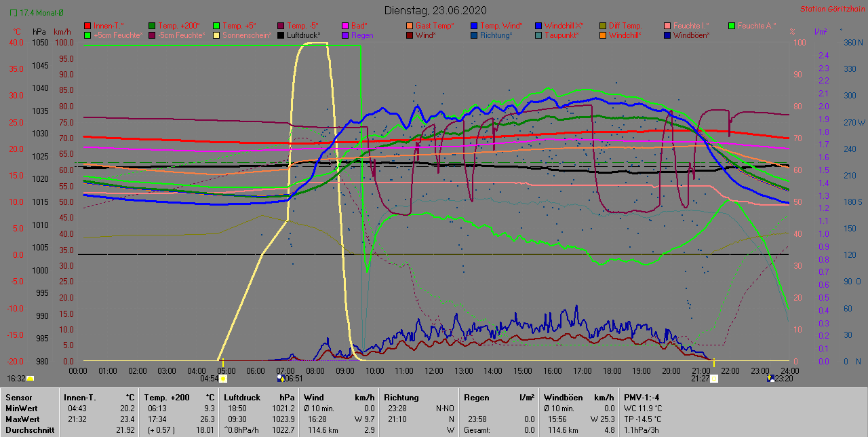Toggle the dark red Wind legend entry
Viewport: 868px width, 437px height.
point(421,35)
